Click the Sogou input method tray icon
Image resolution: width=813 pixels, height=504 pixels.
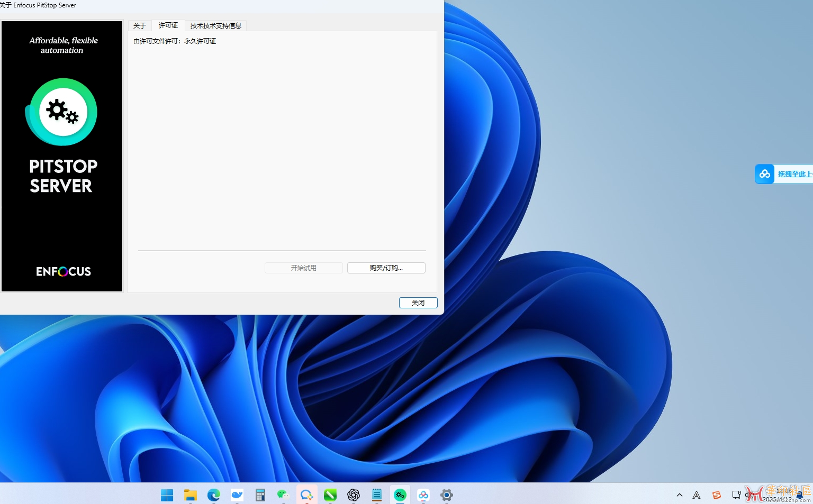pyautogui.click(x=717, y=495)
